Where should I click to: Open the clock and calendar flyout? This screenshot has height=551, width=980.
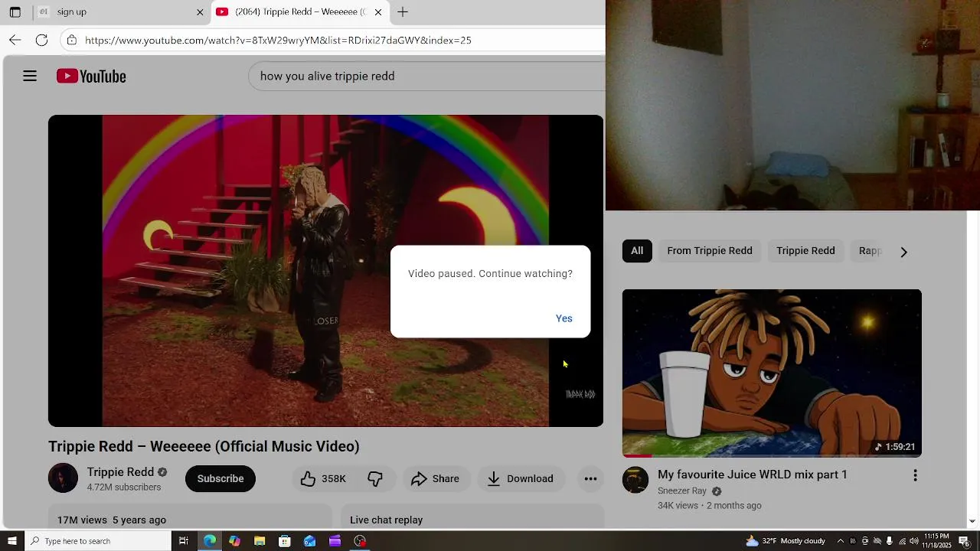coord(938,541)
